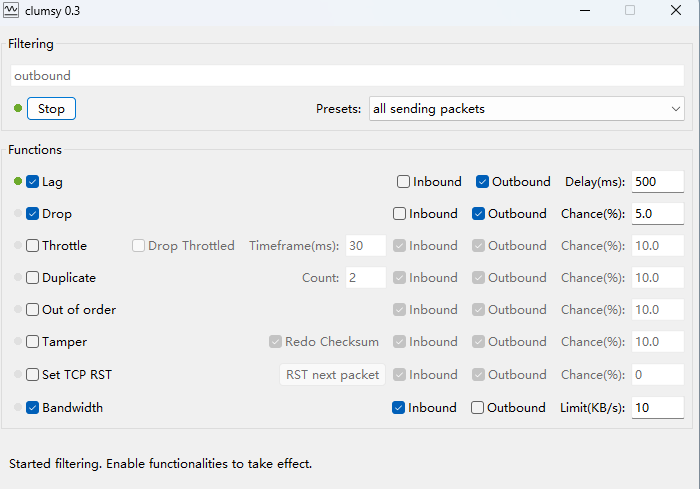This screenshot has width=700, height=489.
Task: Toggle Outbound for Set TCP RST
Action: coord(478,374)
